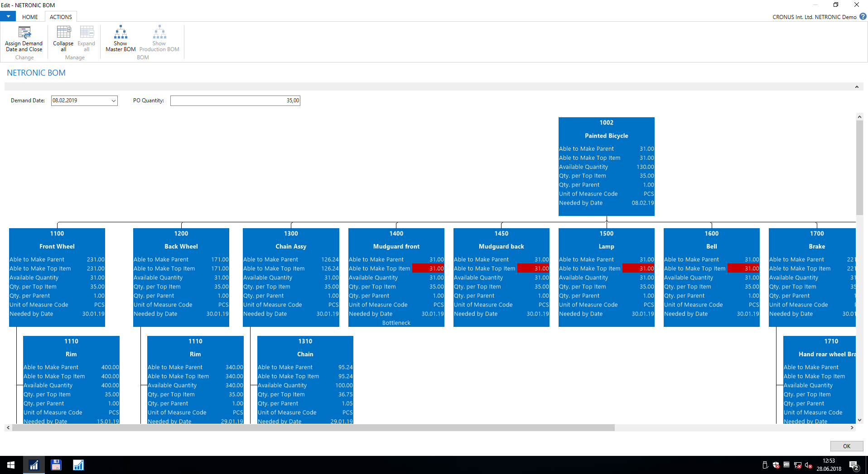Click the vertical scrollbar up arrow

(x=859, y=117)
